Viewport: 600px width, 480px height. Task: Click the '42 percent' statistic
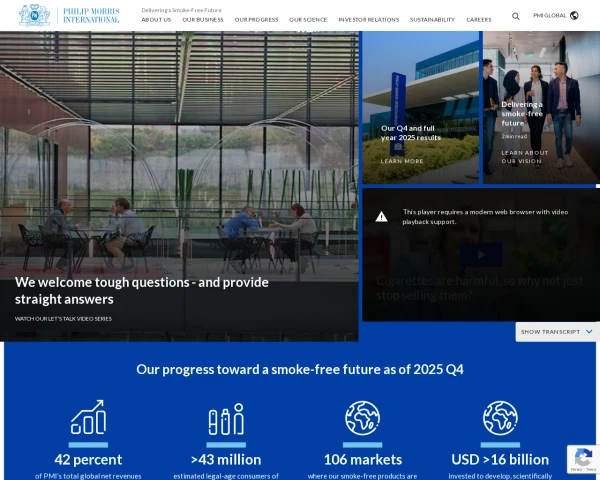(88, 459)
